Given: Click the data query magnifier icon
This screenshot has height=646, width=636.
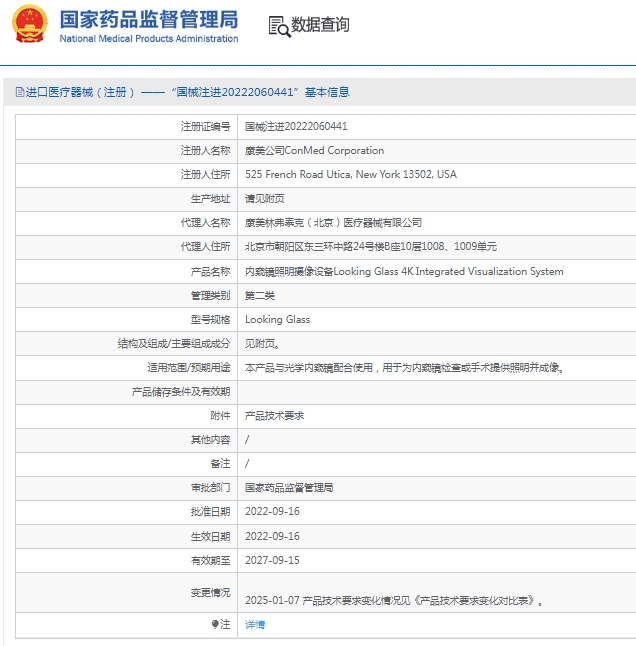Looking at the screenshot, I should point(280,26).
